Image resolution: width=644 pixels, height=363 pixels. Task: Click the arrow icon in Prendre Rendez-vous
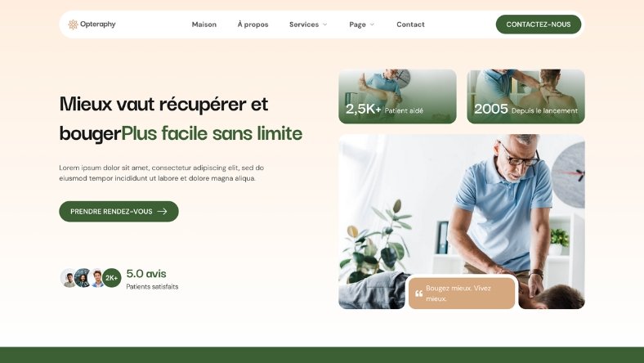click(163, 211)
